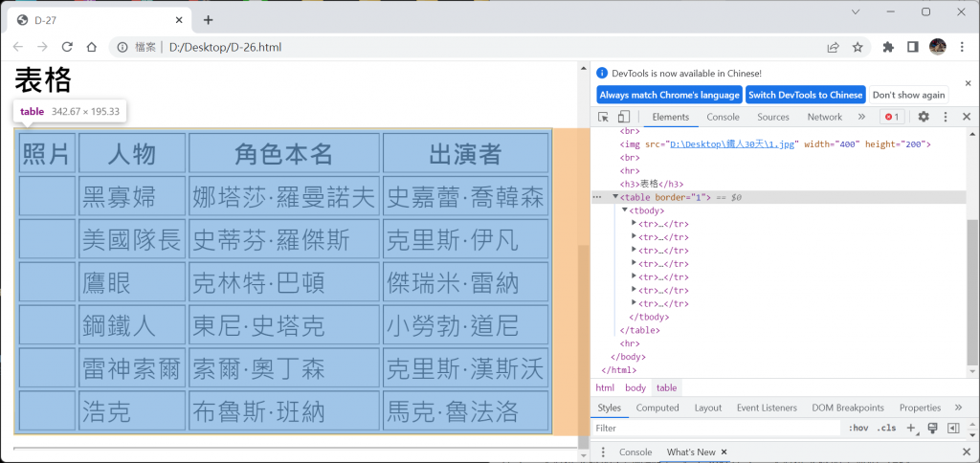
Task: Open the image src link 1.jpg
Action: pyautogui.click(x=732, y=144)
